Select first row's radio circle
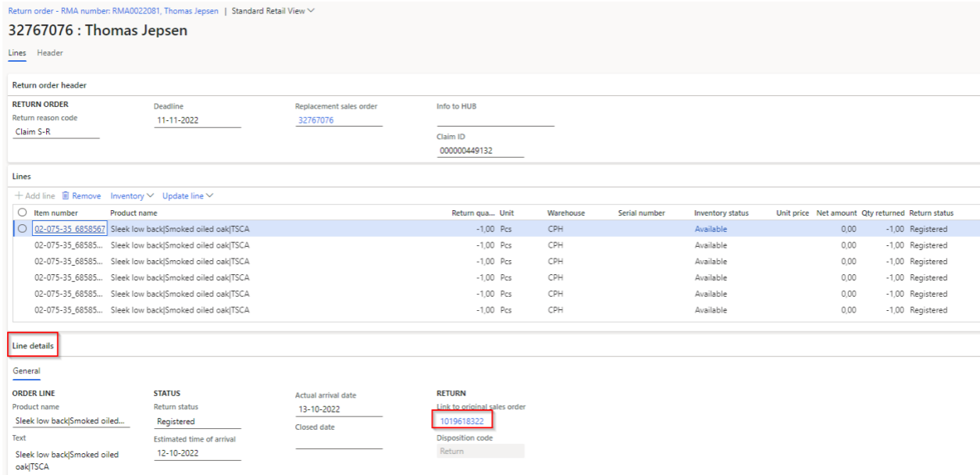Image resolution: width=980 pixels, height=475 pixels. tap(23, 229)
